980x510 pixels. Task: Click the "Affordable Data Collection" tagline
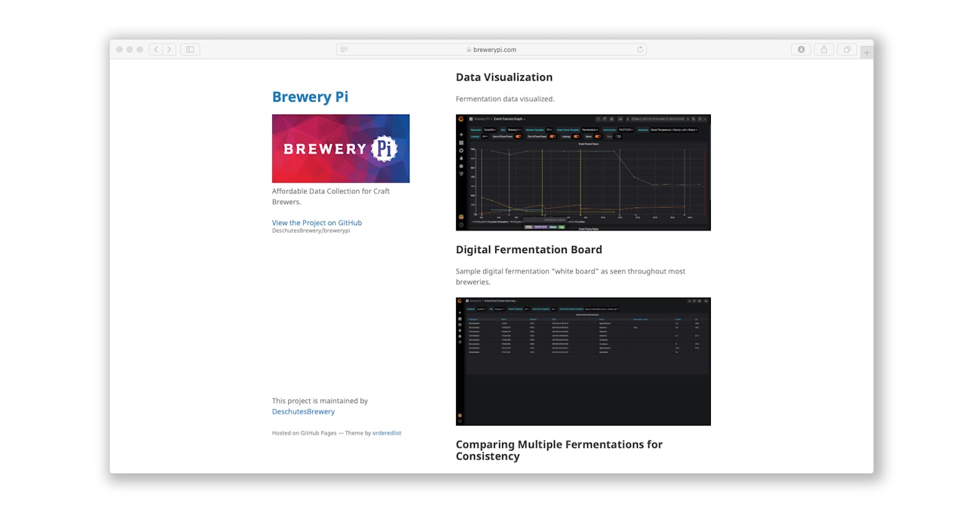pyautogui.click(x=331, y=197)
